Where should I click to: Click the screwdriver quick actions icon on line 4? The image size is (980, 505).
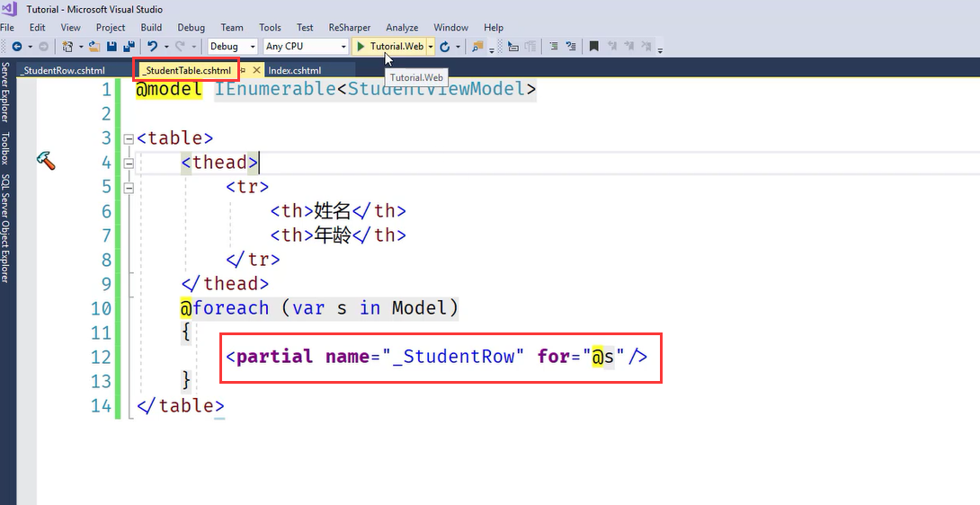click(x=46, y=161)
